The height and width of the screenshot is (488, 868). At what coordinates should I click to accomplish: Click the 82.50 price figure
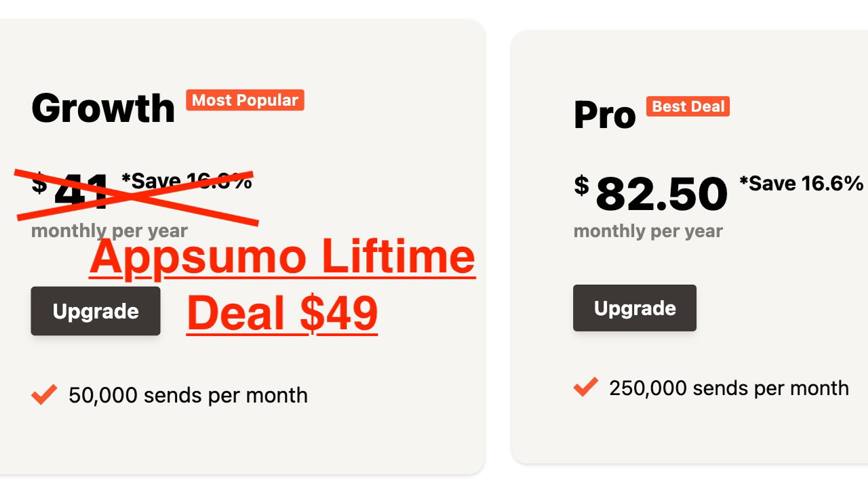pyautogui.click(x=661, y=195)
